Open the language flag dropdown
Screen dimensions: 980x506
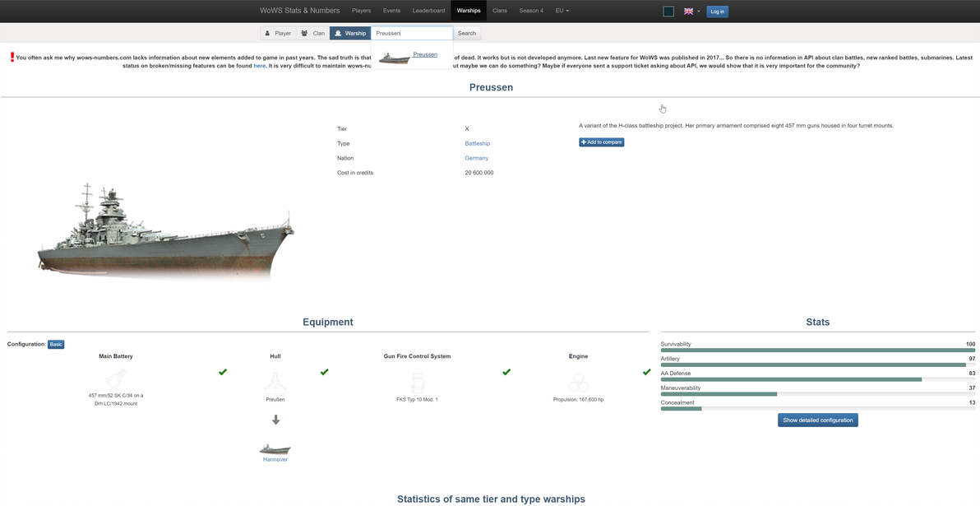pyautogui.click(x=692, y=12)
